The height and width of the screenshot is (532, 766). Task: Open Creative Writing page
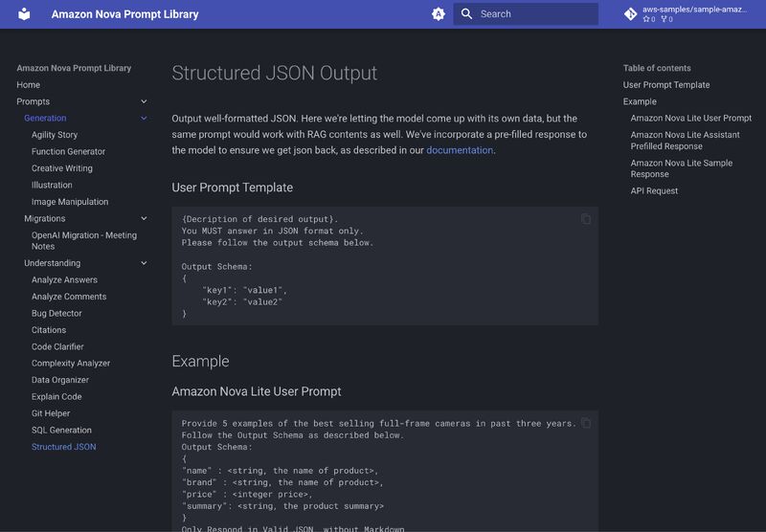[62, 168]
